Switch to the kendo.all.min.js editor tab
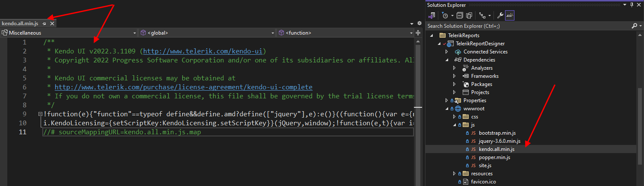Screen dimensions: 644x186 tap(20, 24)
